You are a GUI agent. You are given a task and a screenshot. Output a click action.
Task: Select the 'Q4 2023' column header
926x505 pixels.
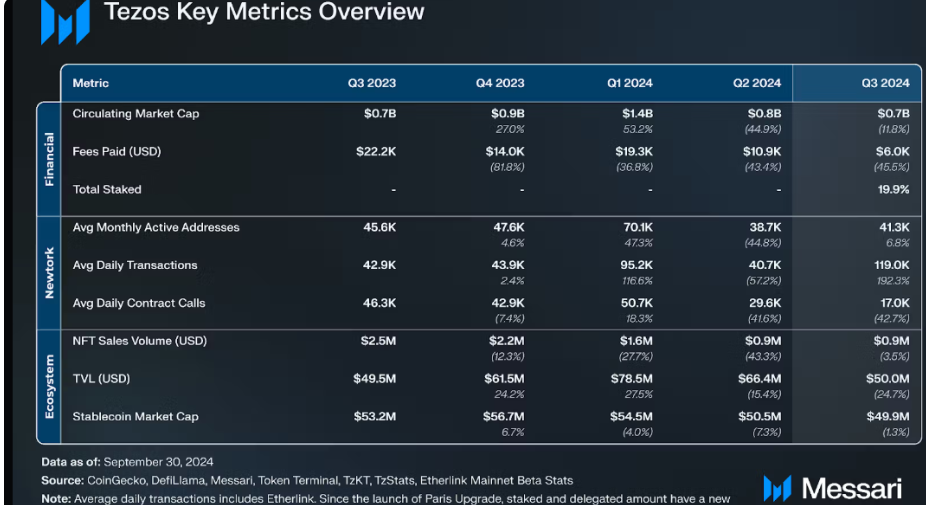pyautogui.click(x=500, y=83)
